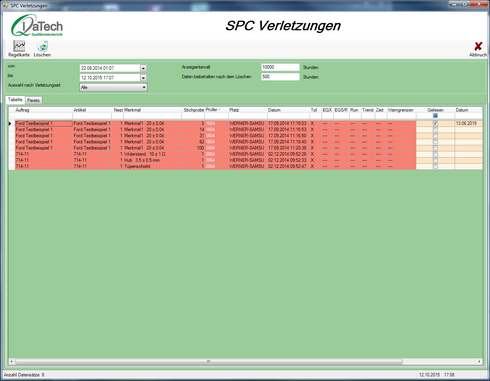Open the 'von' date picker dropdown
Screen dimensions: 490x381
(143, 68)
